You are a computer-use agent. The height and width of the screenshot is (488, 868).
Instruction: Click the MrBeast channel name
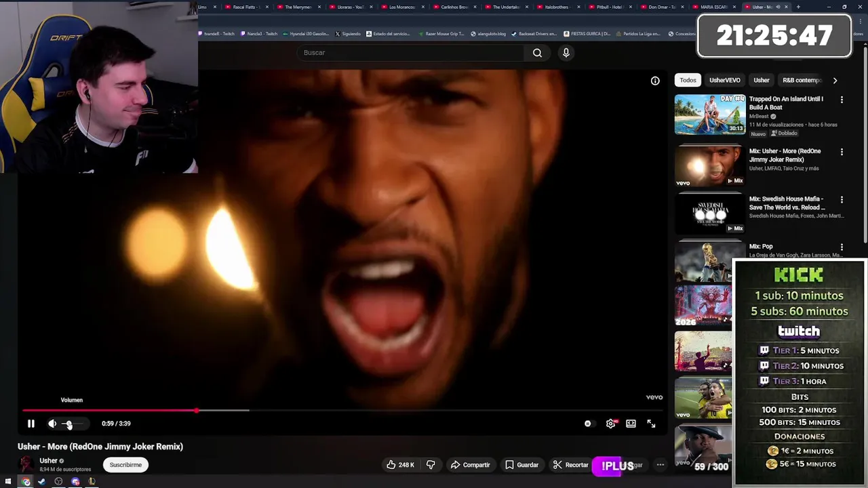[x=759, y=117]
